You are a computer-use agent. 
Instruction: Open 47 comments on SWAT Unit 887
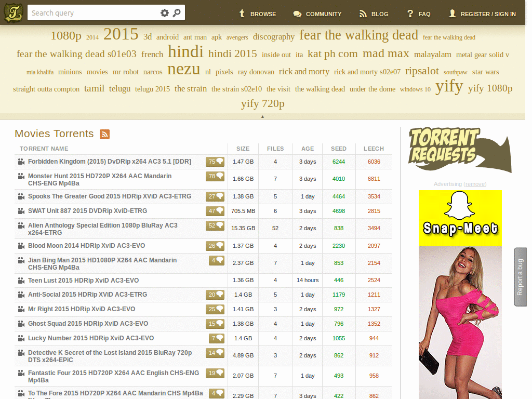215,211
